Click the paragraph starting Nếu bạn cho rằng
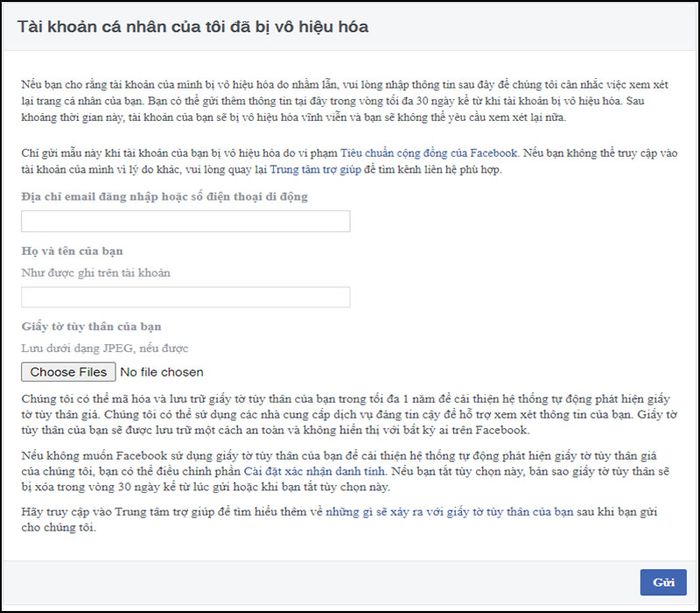The width and height of the screenshot is (700, 613). [x=345, y=101]
